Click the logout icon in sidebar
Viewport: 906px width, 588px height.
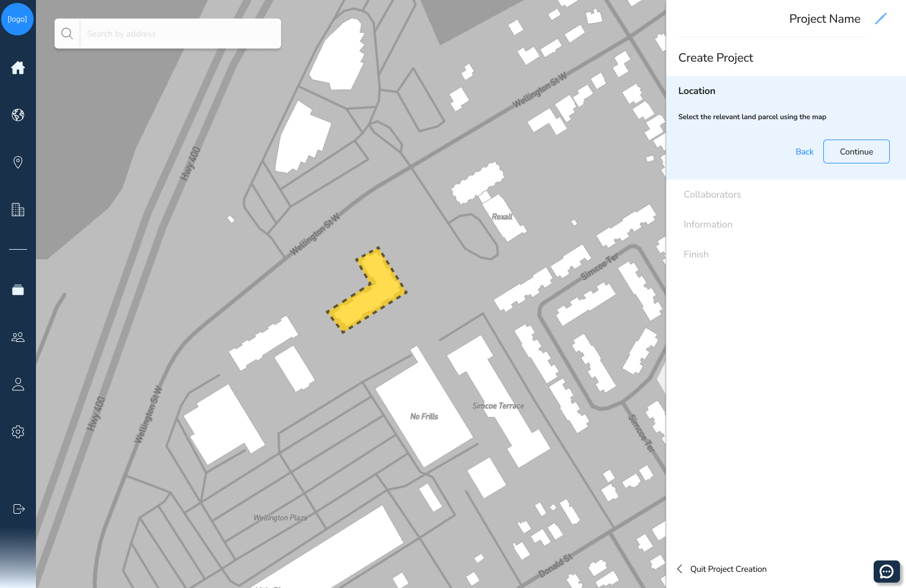coord(19,509)
